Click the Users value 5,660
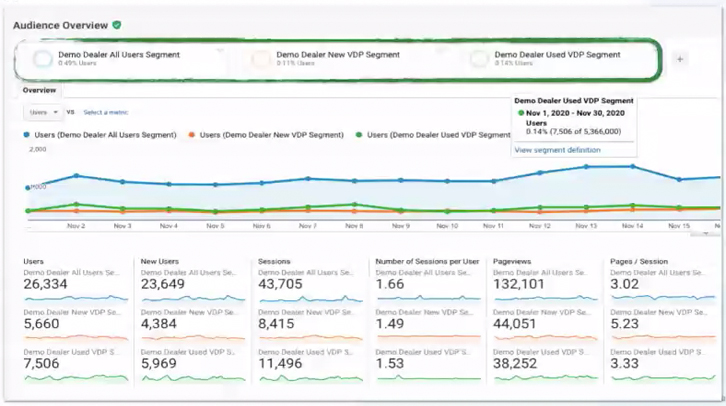 tap(41, 324)
